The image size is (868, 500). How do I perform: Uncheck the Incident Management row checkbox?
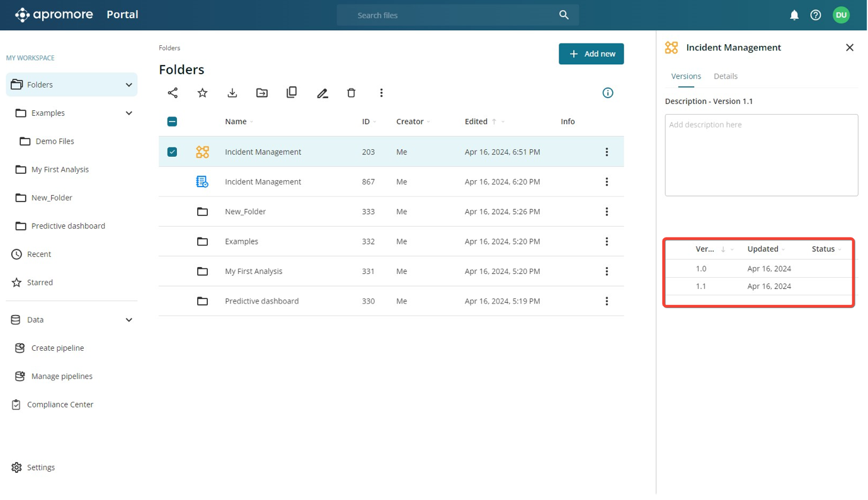(x=172, y=152)
